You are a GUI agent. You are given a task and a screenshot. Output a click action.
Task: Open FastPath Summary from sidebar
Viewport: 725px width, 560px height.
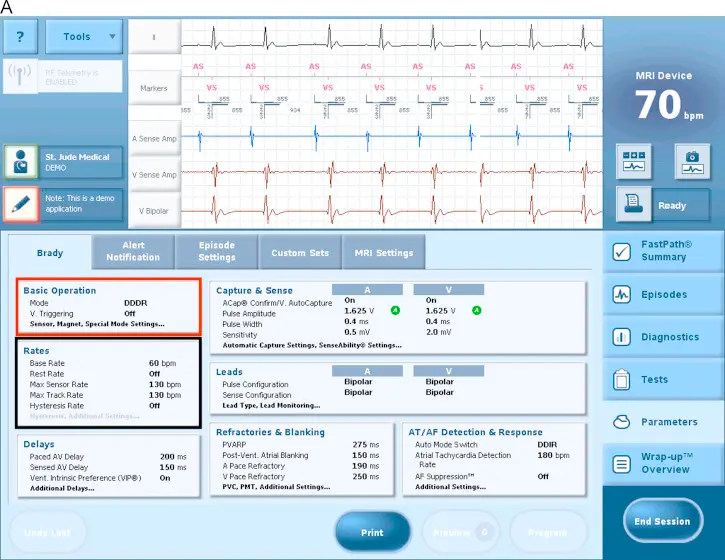pyautogui.click(x=663, y=251)
